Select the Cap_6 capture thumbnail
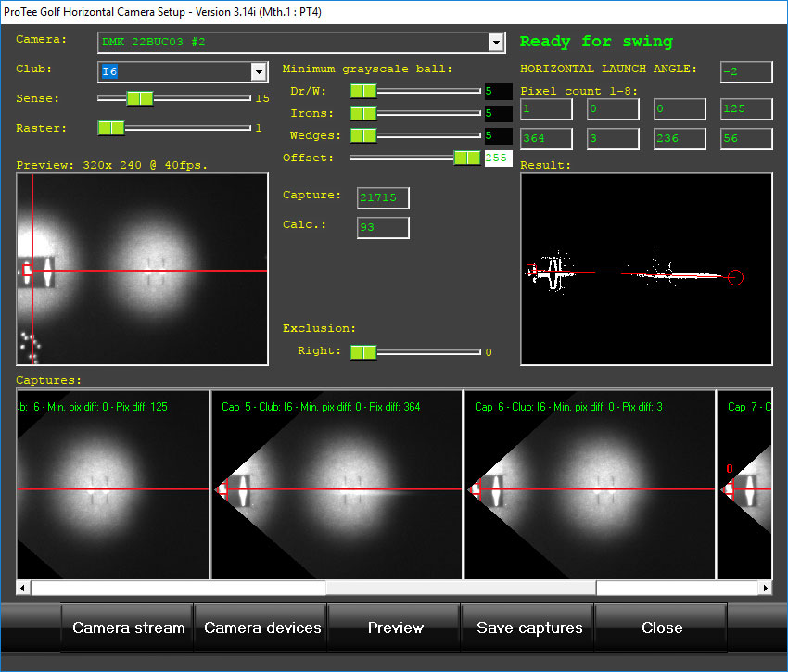This screenshot has height=672, width=788. [x=590, y=485]
